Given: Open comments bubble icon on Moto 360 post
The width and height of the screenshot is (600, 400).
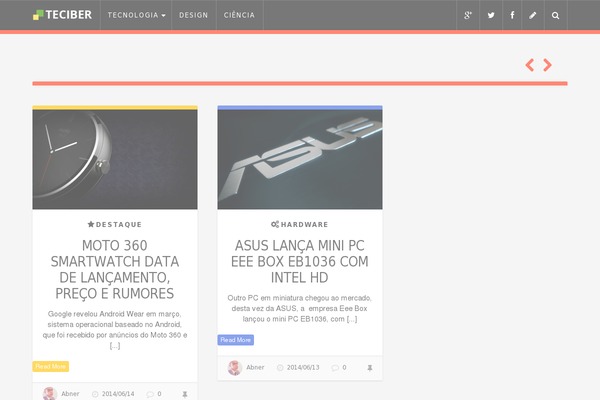Looking at the screenshot, I should click(150, 394).
